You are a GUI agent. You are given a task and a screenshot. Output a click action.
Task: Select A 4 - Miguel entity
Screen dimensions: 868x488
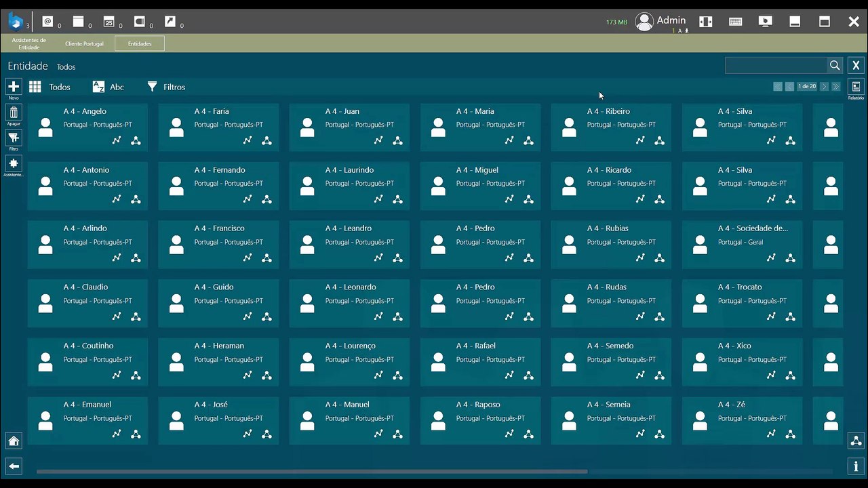click(481, 186)
